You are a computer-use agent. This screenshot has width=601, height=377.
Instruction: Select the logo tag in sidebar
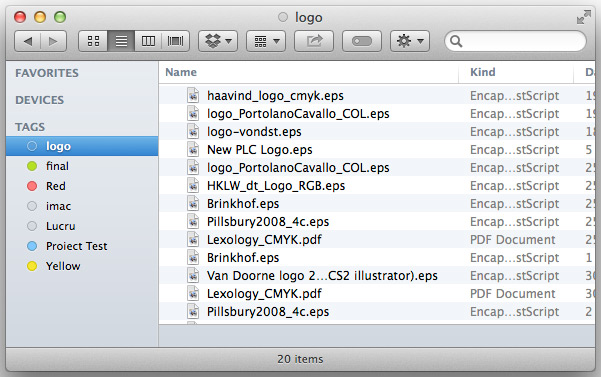82,146
